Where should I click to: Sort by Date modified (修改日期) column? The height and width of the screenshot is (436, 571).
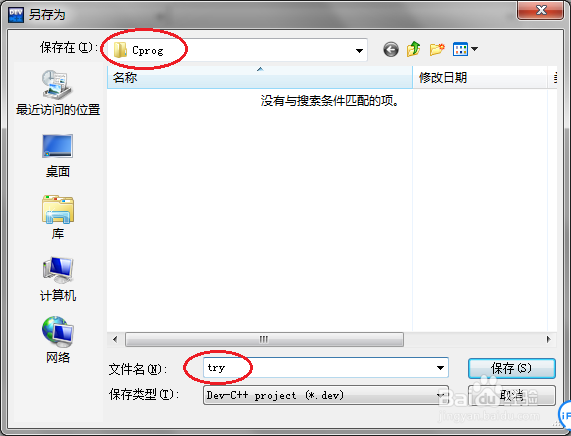click(x=480, y=77)
